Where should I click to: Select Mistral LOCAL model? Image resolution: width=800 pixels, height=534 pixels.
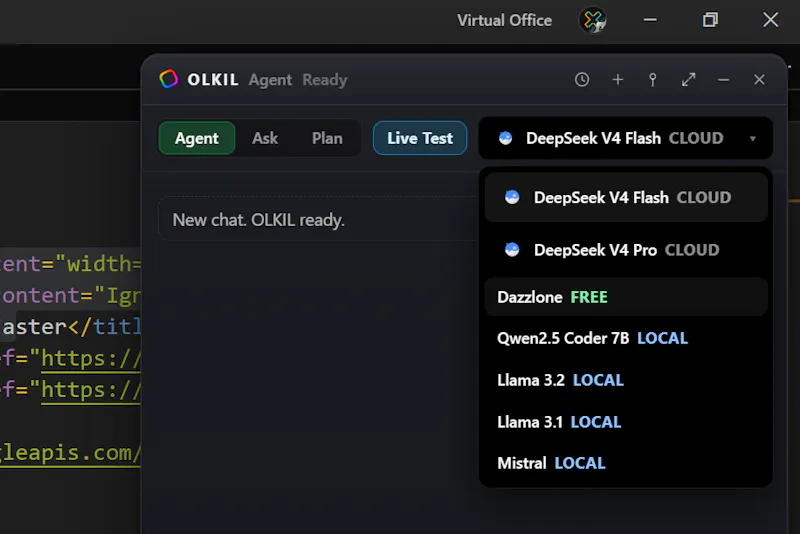[x=626, y=463]
